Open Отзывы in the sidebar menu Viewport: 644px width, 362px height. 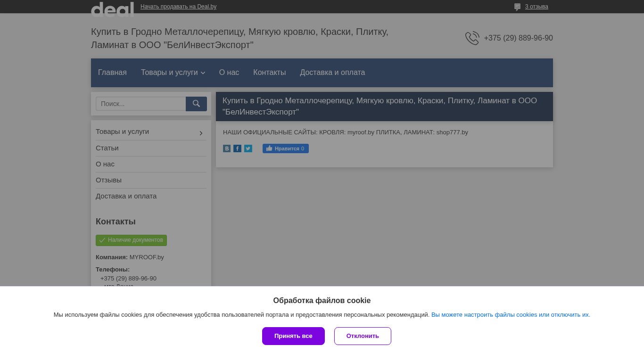click(x=108, y=180)
